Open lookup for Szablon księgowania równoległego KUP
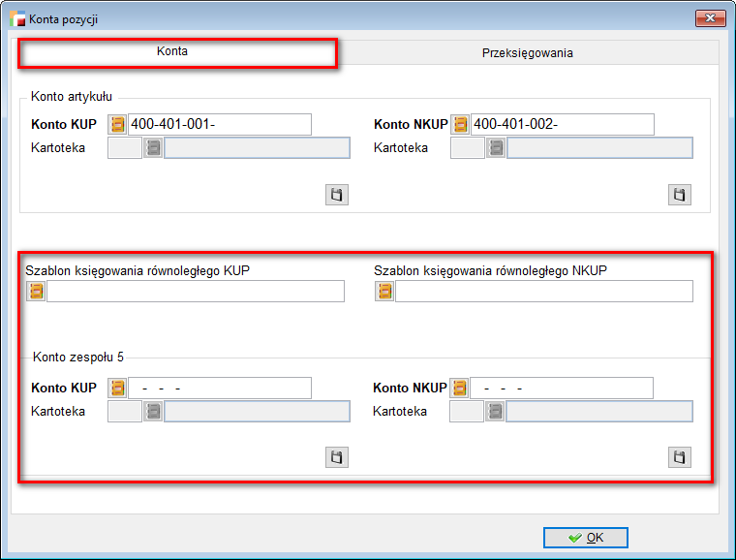Image resolution: width=736 pixels, height=560 pixels. [36, 292]
